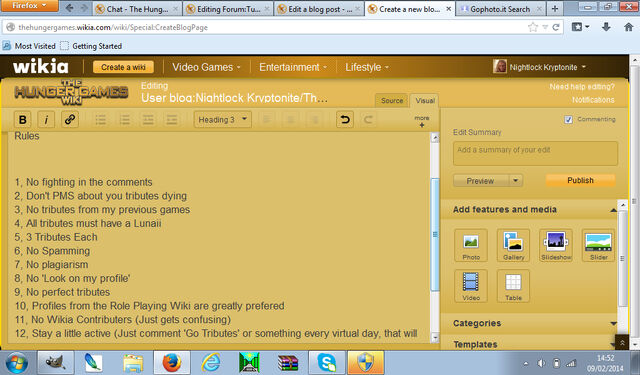Reload the page in the address bar
This screenshot has width=640, height=375.
556,27
